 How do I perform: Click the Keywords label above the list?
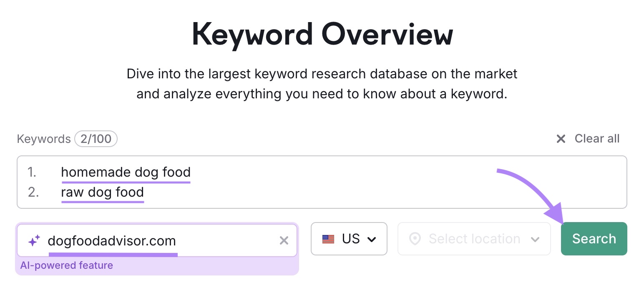(x=43, y=139)
